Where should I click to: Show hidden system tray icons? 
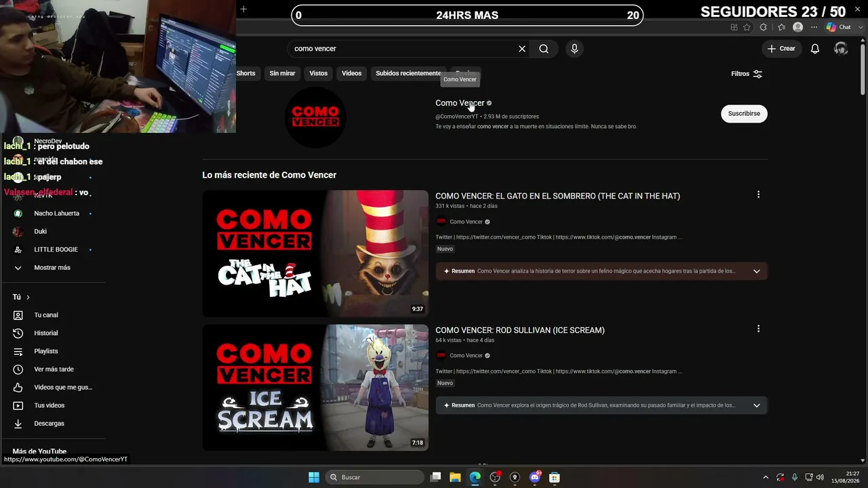point(766,477)
